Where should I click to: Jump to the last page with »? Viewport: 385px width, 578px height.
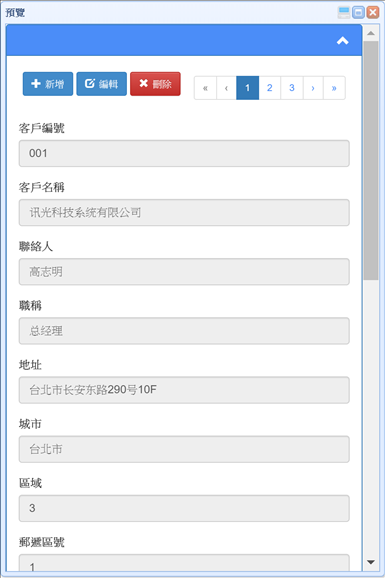coord(334,88)
